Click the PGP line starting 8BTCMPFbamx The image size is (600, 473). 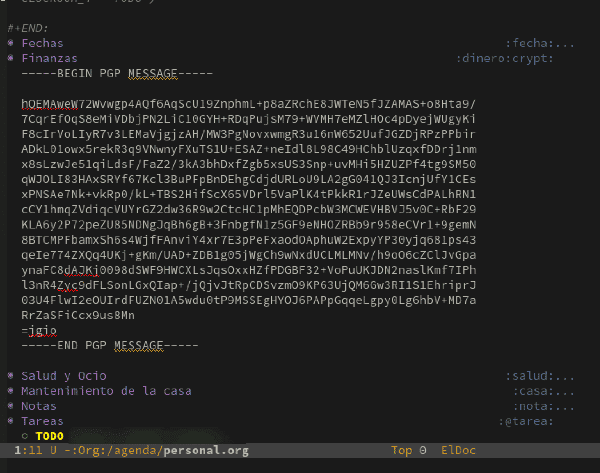pyautogui.click(x=249, y=240)
